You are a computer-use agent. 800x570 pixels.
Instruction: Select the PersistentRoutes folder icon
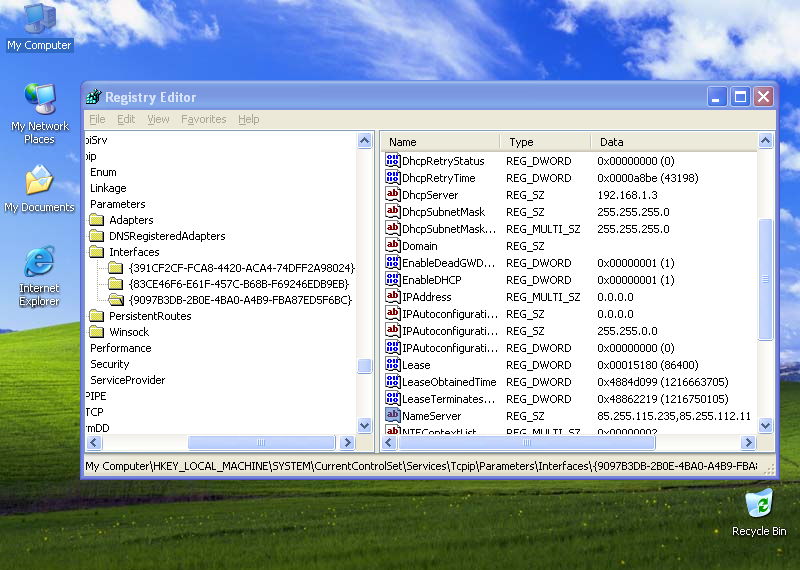96,316
